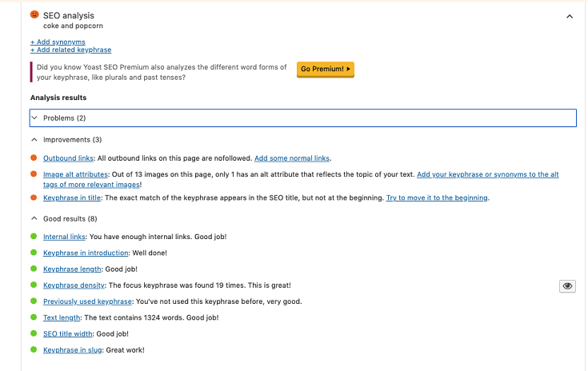Click the orange sad-face SEO score icon
The image size is (588, 371).
click(x=34, y=14)
